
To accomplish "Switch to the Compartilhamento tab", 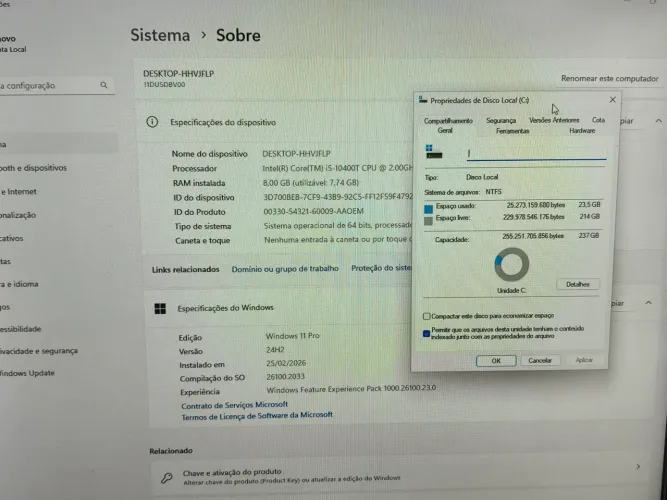I will point(448,121).
